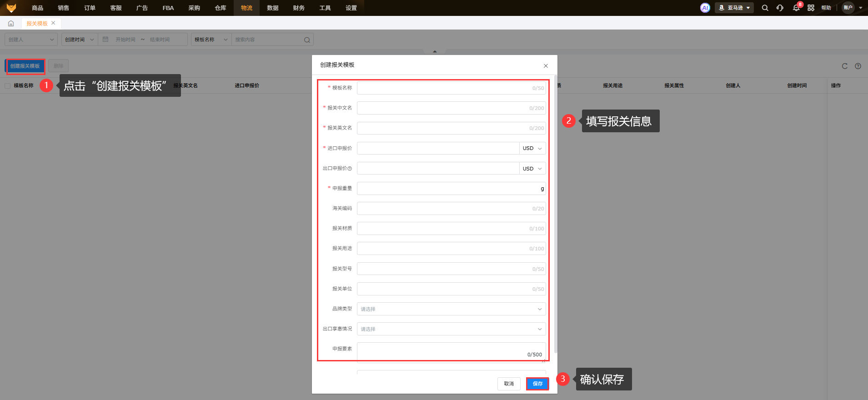Open the notifications bell
The width and height of the screenshot is (868, 400).
[796, 8]
